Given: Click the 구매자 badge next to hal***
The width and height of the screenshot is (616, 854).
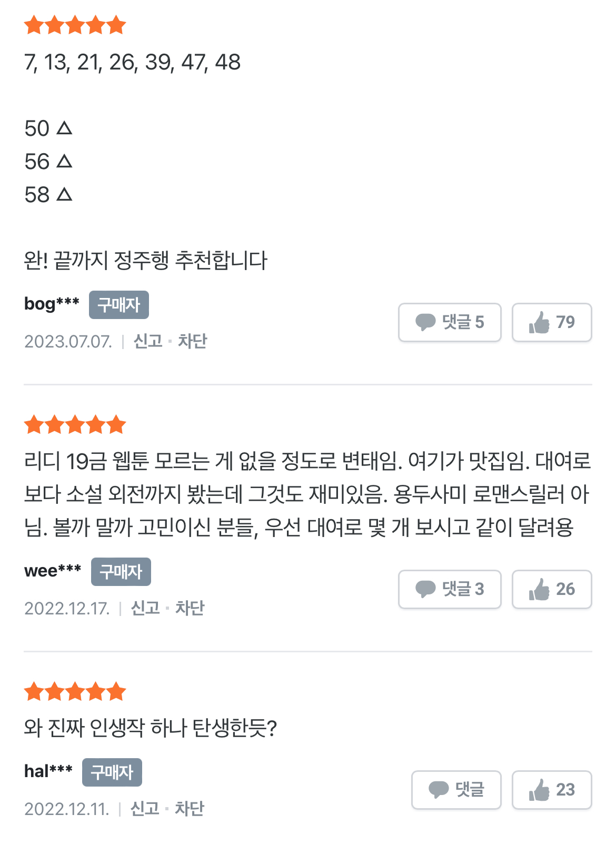Looking at the screenshot, I should coord(112,772).
